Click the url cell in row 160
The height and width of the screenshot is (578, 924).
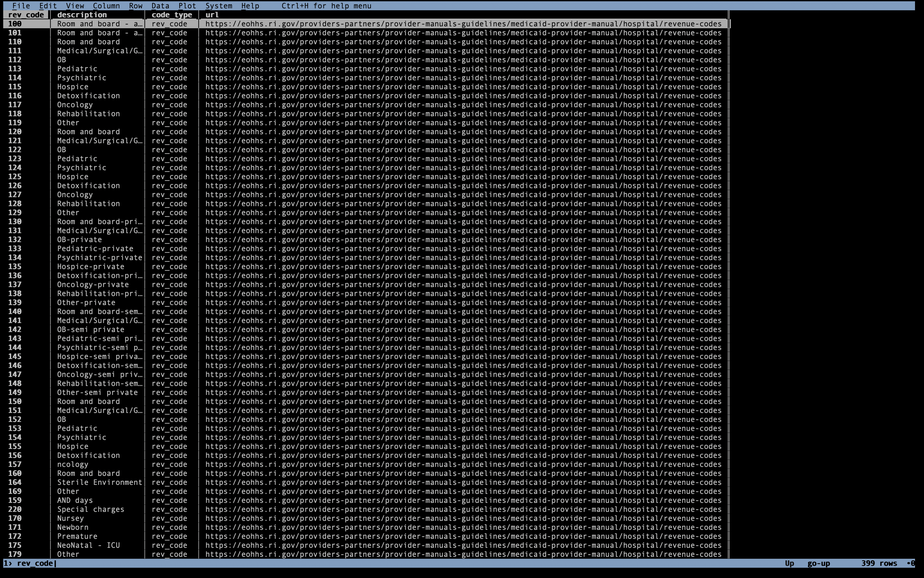[x=464, y=473]
